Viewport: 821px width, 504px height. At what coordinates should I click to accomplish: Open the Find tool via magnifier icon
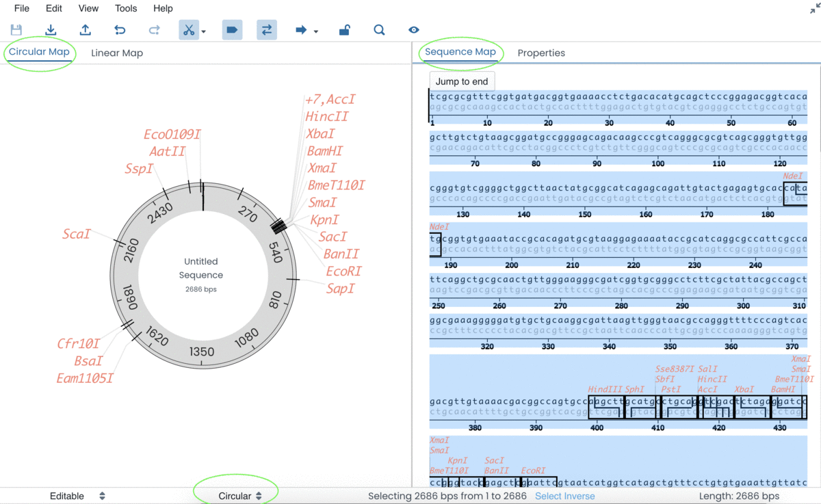[x=378, y=29]
